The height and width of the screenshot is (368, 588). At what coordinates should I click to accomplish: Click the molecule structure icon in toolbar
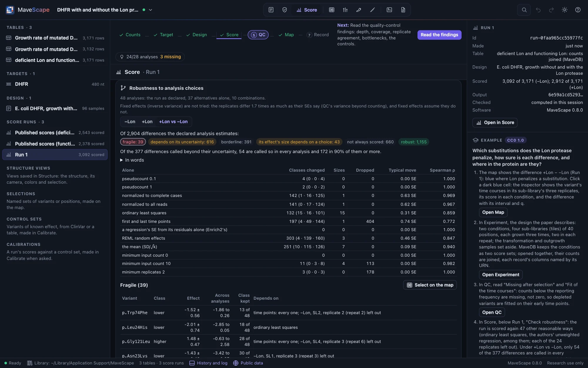[x=358, y=10]
